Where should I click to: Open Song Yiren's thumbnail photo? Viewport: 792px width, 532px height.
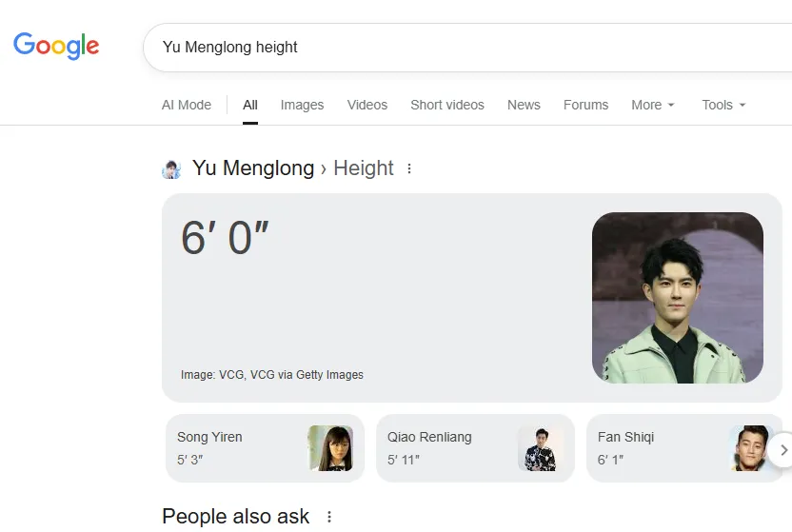(330, 447)
